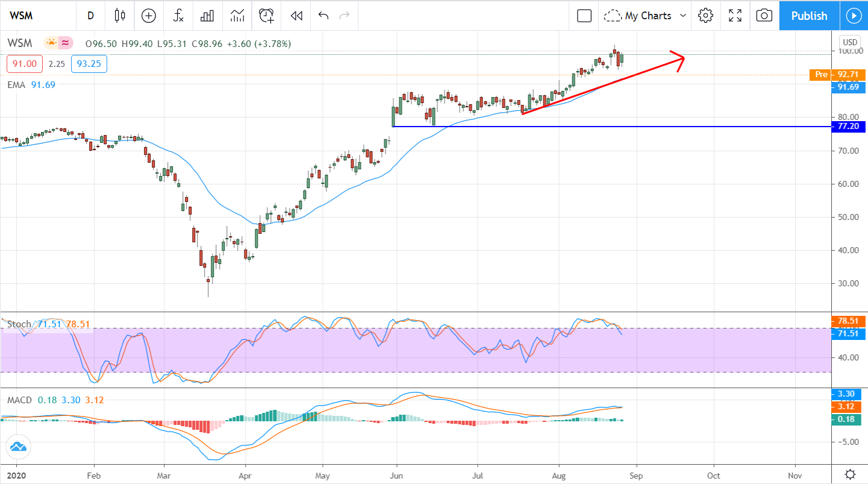868x484 pixels.
Task: Open the indicator templates icon
Action: pyautogui.click(x=237, y=16)
